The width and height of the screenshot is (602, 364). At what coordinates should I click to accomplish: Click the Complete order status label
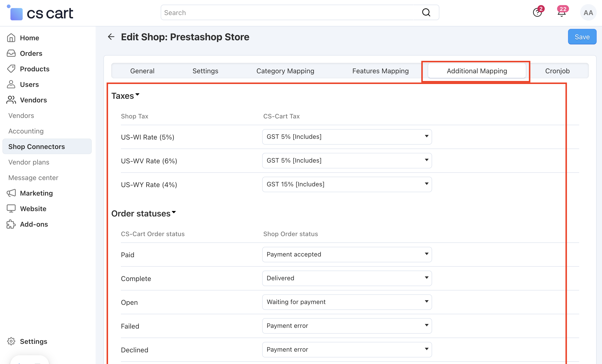pyautogui.click(x=136, y=279)
